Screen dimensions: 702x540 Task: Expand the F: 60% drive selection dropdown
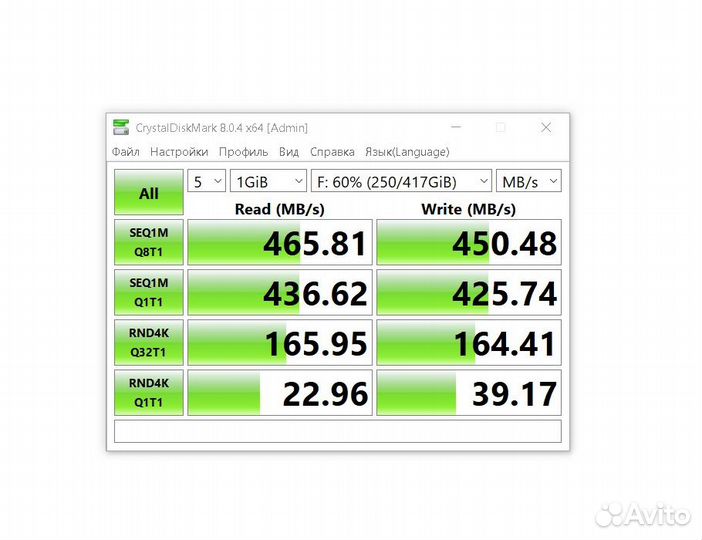click(x=402, y=181)
